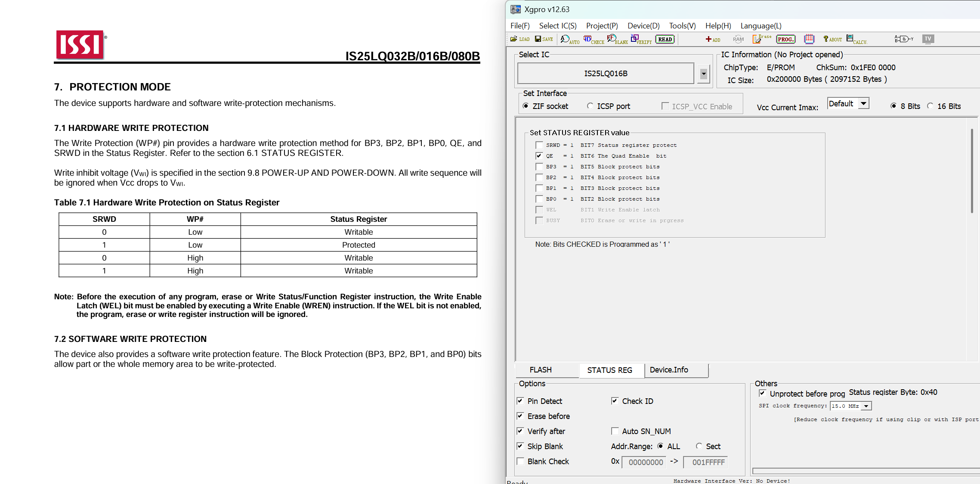Viewport: 980px width, 484px height.
Task: Open the Device(D) menu
Action: point(643,26)
